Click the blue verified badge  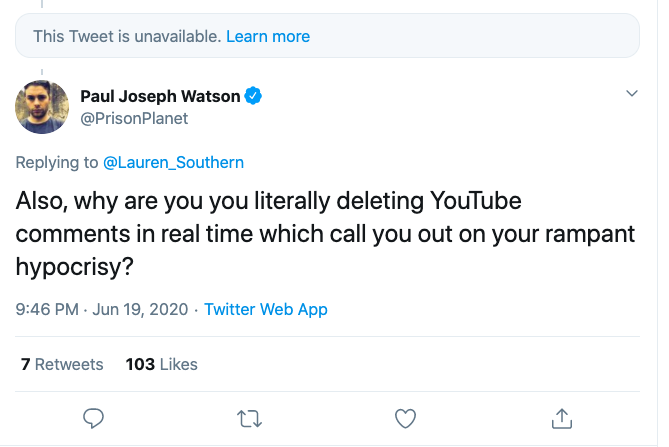255,96
